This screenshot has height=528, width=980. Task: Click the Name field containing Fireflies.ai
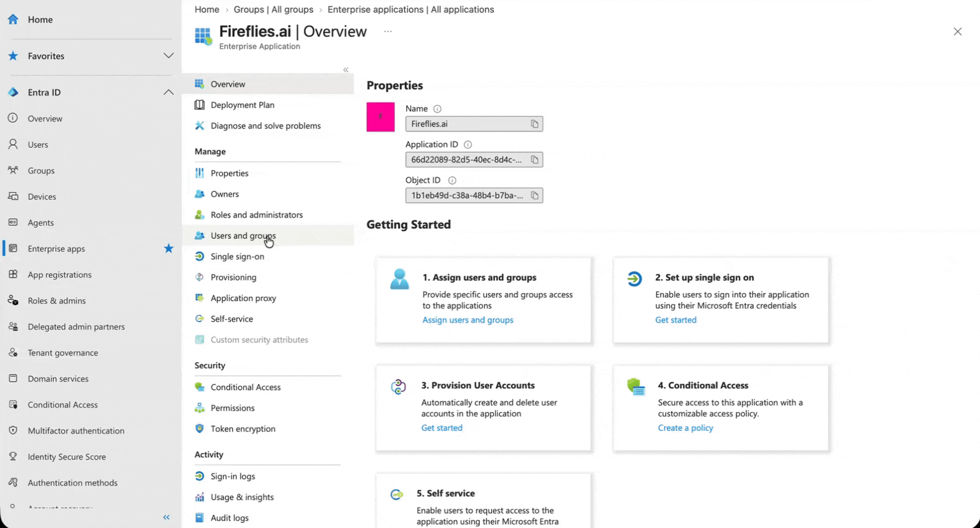474,124
